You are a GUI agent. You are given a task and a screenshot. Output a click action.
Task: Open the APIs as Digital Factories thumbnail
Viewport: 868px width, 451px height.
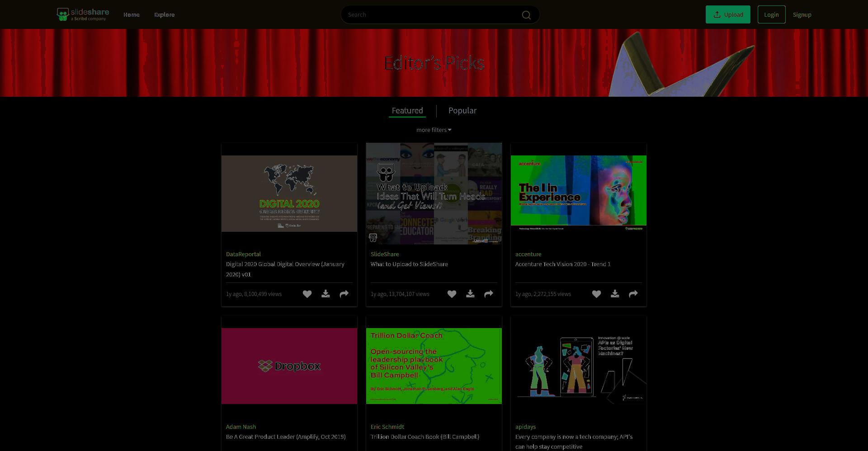[x=579, y=366]
